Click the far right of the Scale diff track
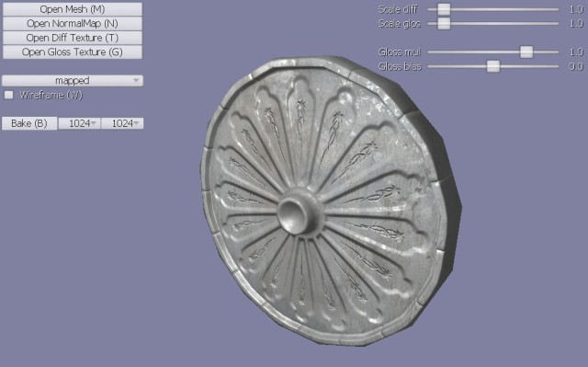Screen dimensions: 588x367 point(557,9)
